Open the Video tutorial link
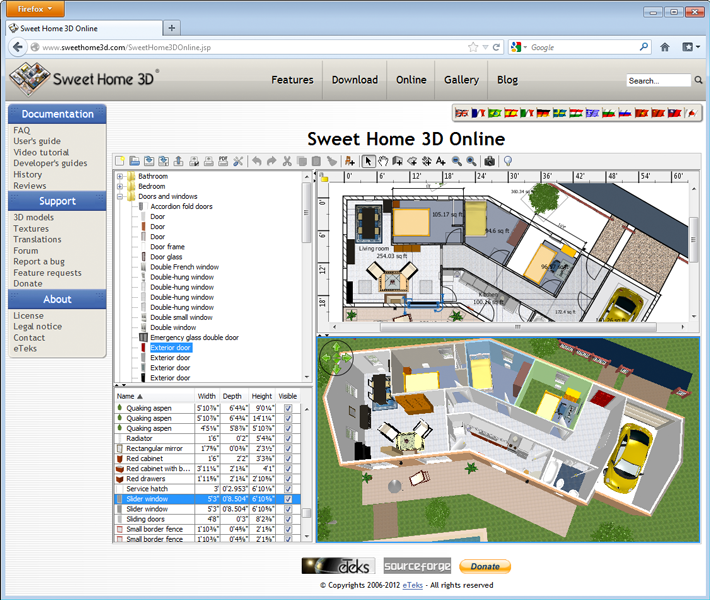The height and width of the screenshot is (600, 710). [41, 153]
